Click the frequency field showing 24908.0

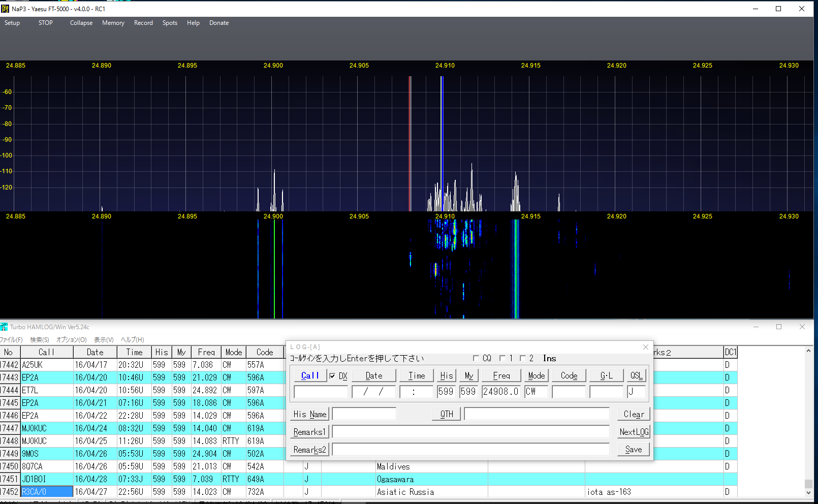pos(501,392)
